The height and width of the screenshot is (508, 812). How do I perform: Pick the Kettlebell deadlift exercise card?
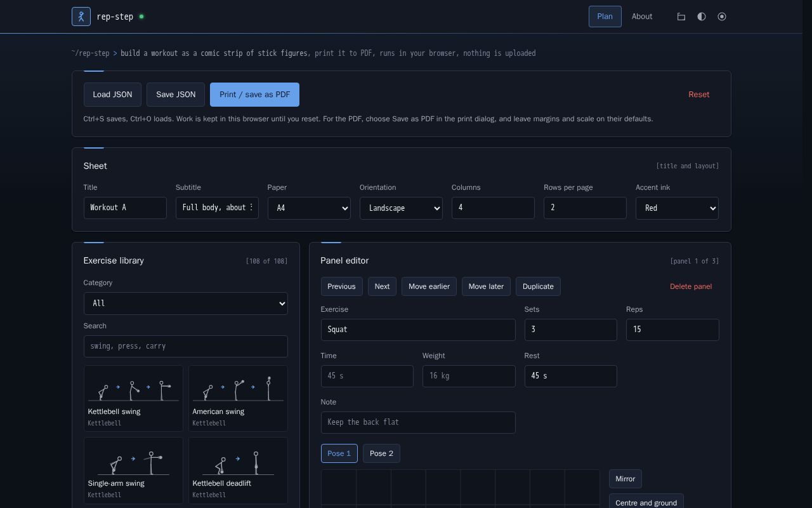click(238, 470)
